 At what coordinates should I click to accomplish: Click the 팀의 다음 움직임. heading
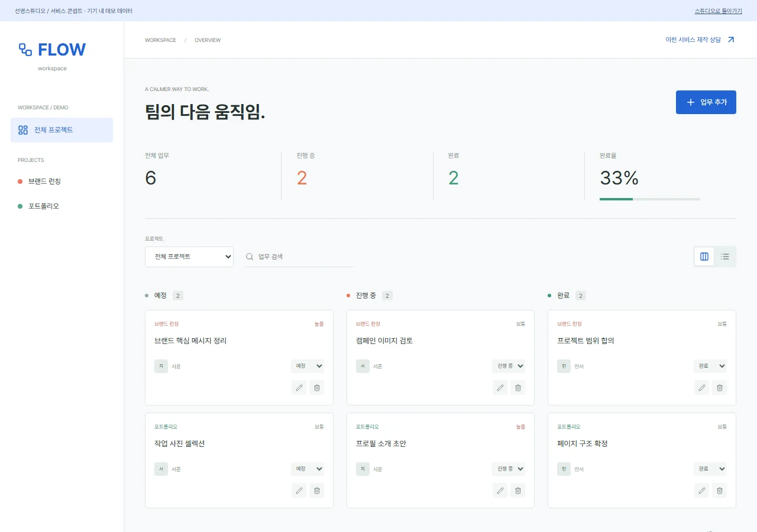(x=205, y=112)
